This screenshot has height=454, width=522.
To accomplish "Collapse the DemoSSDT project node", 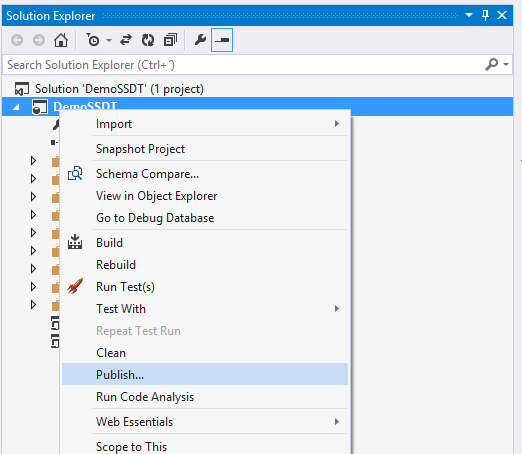I will 16,107.
